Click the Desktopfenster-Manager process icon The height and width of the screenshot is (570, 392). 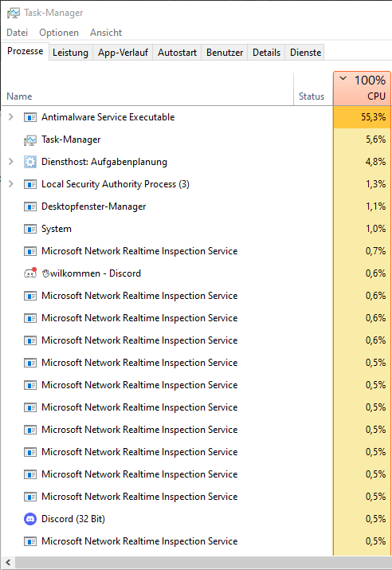click(x=30, y=206)
